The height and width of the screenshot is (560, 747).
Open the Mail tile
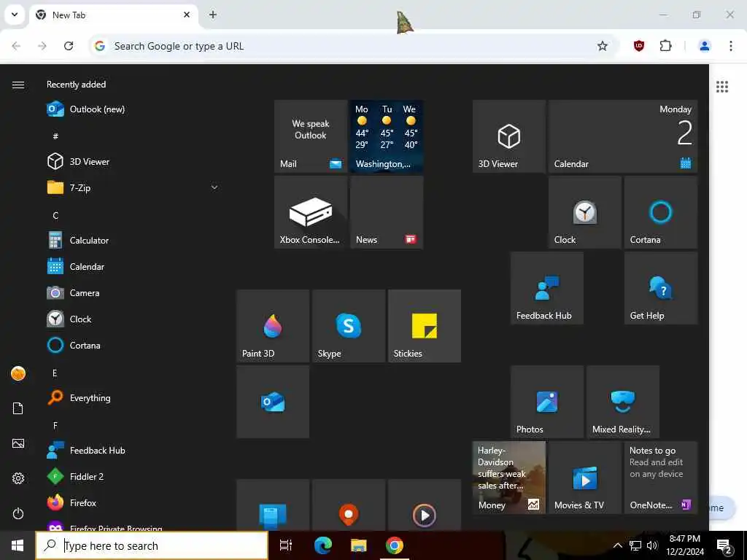tap(311, 136)
